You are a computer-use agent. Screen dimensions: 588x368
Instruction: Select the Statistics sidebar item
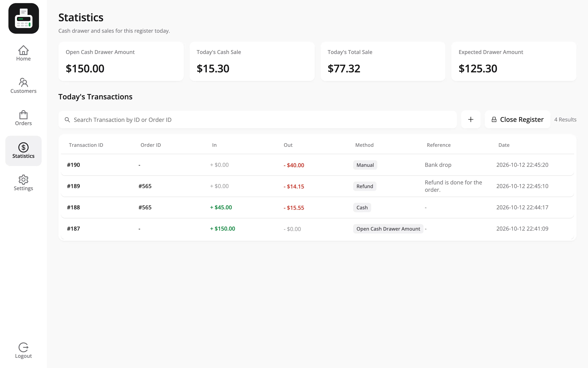23,151
